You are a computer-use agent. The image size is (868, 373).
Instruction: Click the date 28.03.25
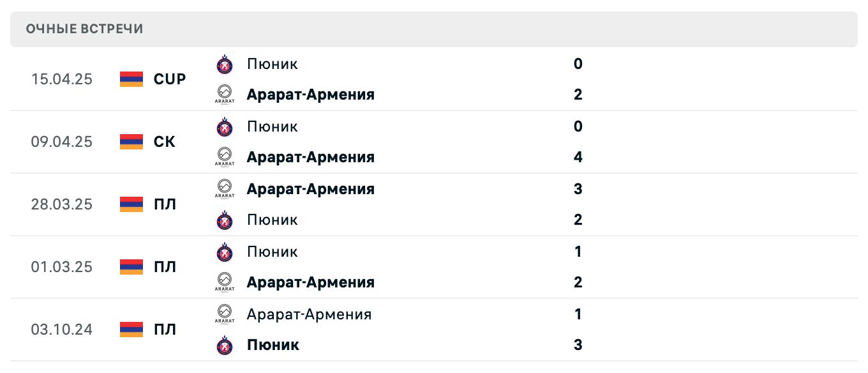pyautogui.click(x=62, y=204)
